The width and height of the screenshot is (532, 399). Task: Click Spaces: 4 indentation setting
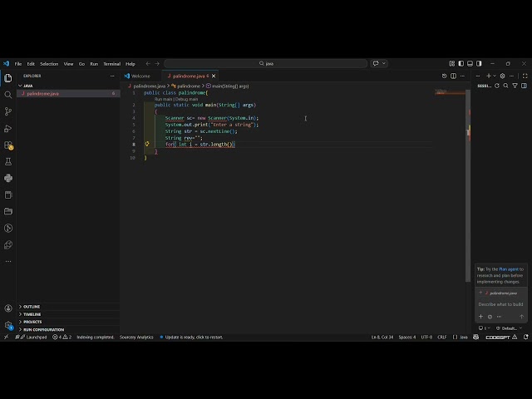tap(407, 337)
